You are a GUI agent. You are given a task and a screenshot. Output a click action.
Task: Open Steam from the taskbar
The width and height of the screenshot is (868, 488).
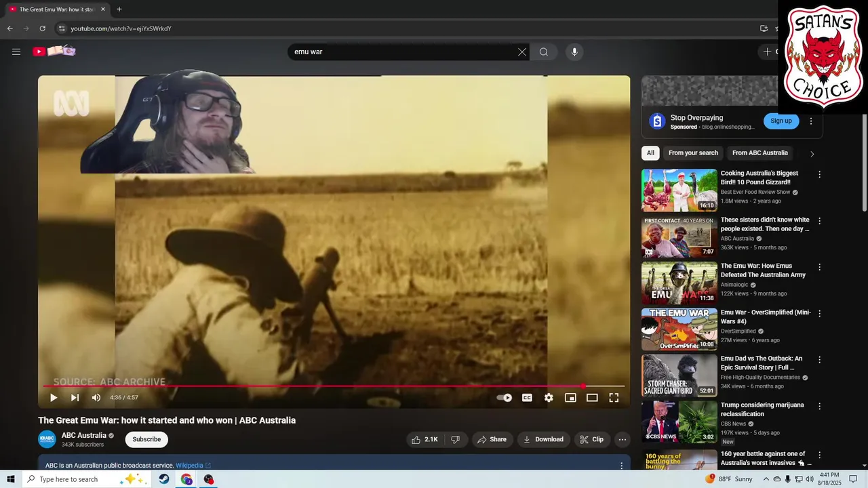(164, 479)
